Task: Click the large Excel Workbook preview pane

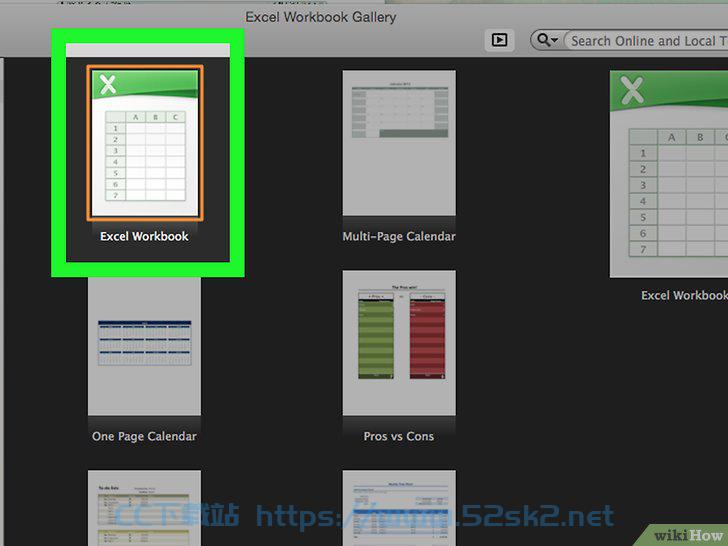Action: pyautogui.click(x=669, y=174)
